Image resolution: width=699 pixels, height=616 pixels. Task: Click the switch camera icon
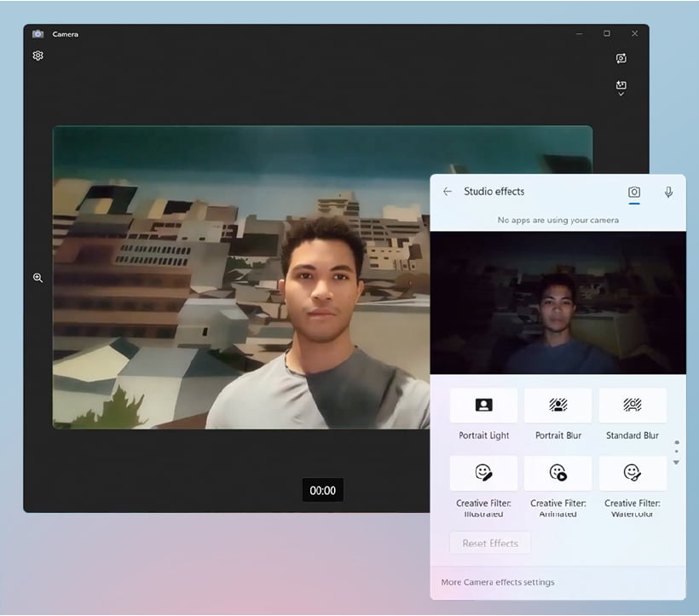coord(621,59)
